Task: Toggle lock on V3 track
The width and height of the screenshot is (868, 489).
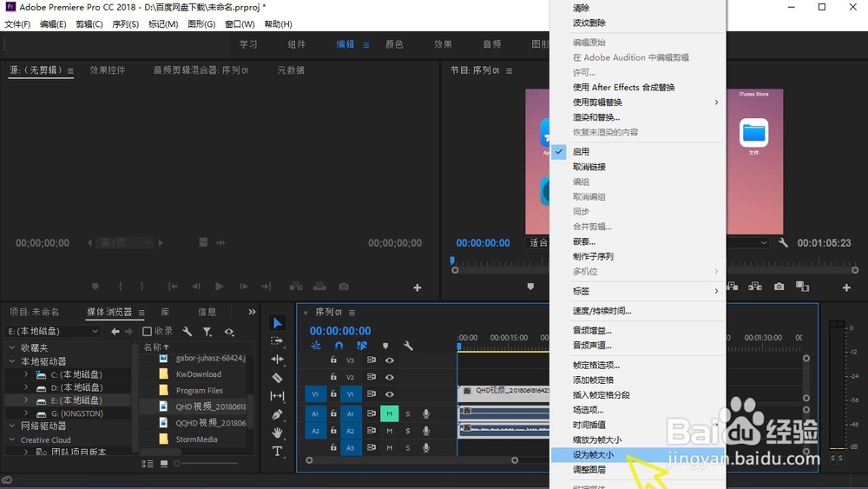Action: [x=333, y=360]
